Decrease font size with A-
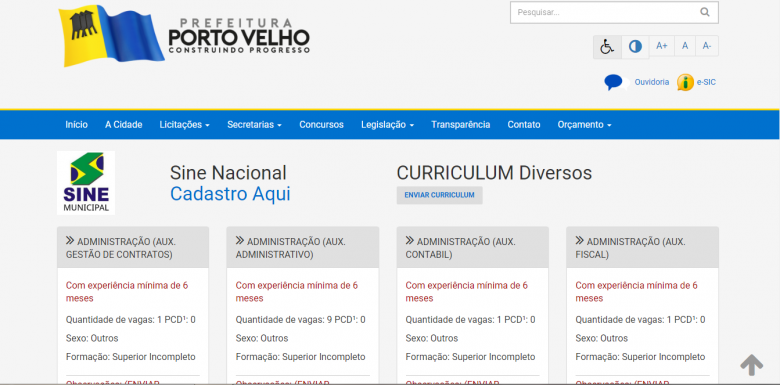 pyautogui.click(x=707, y=46)
